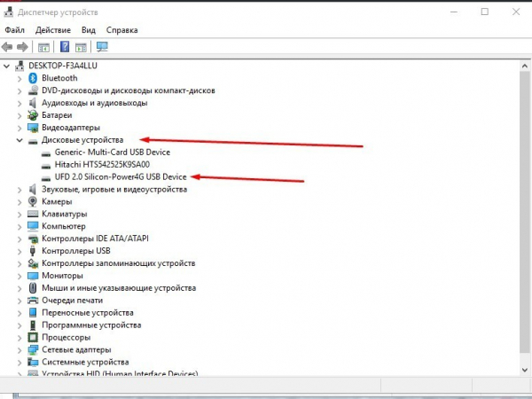Select the UFD 2.0 Silicon-Power4G USB Device label
The image size is (532, 399).
(121, 177)
